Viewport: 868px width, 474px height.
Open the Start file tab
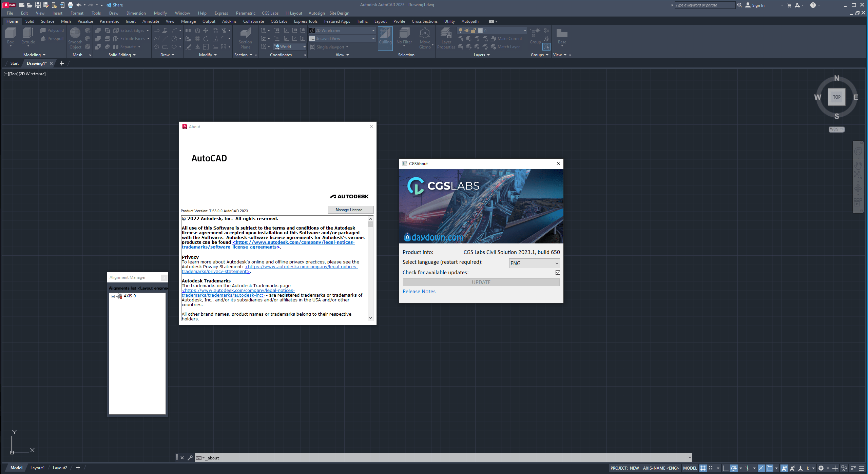[14, 63]
